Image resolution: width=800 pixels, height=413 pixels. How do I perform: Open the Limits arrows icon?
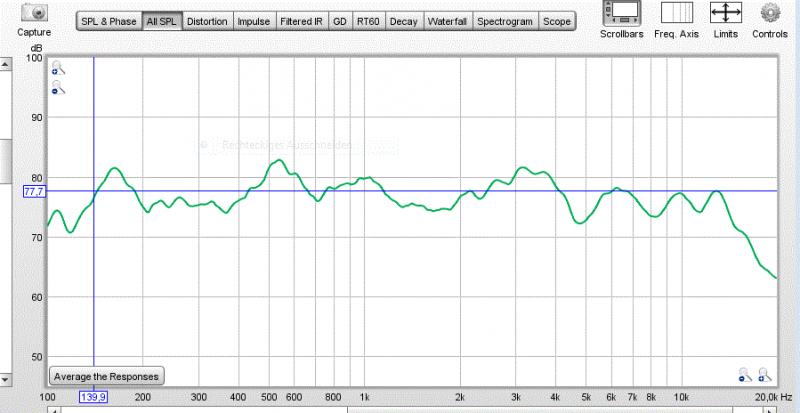coord(726,13)
